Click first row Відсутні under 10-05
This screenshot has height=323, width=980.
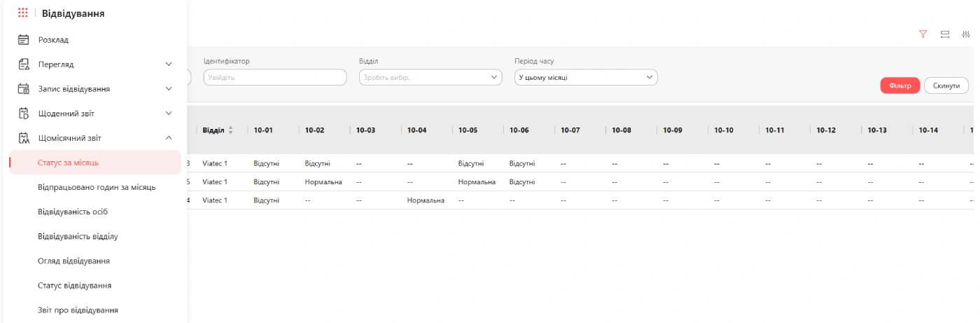471,163
